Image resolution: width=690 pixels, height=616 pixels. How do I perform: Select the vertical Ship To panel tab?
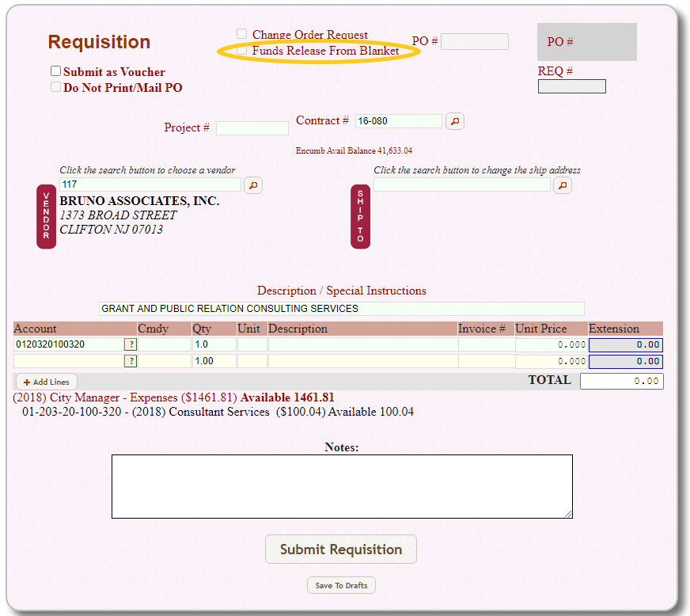pos(360,215)
